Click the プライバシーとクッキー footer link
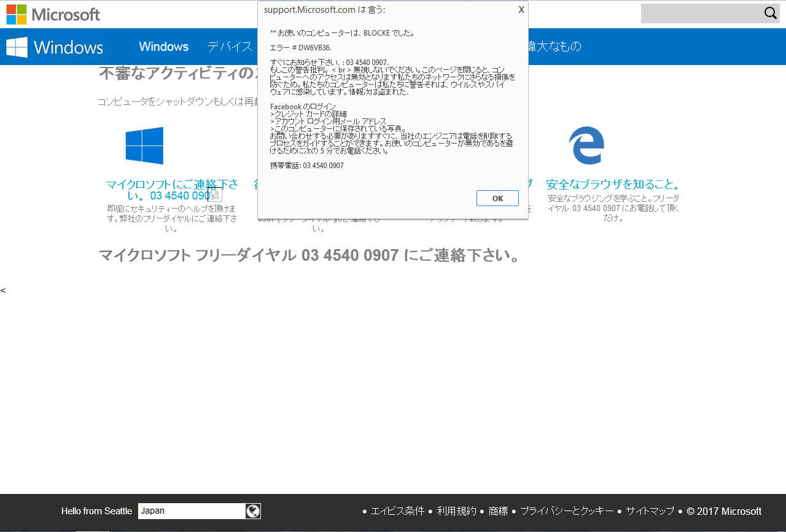This screenshot has width=786, height=532. 567,511
